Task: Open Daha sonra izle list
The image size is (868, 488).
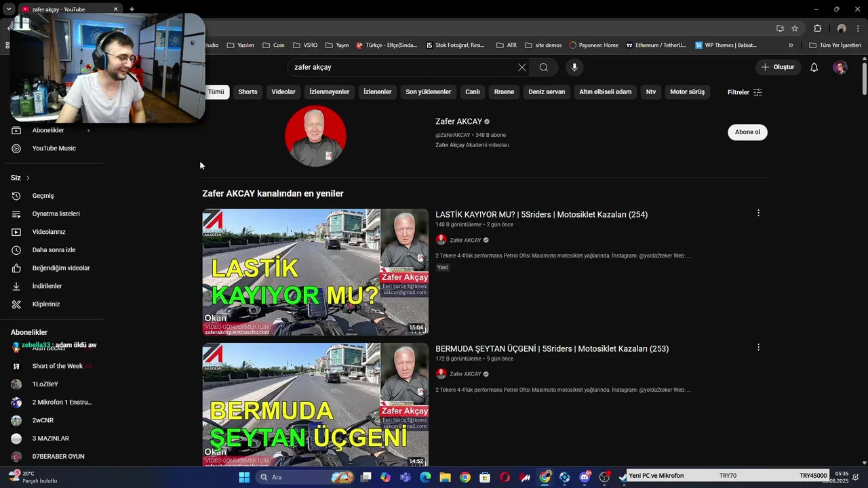Action: [x=54, y=250]
